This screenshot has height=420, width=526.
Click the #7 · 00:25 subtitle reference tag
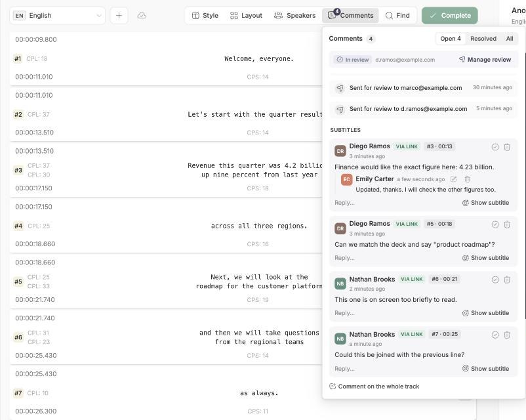444,334
